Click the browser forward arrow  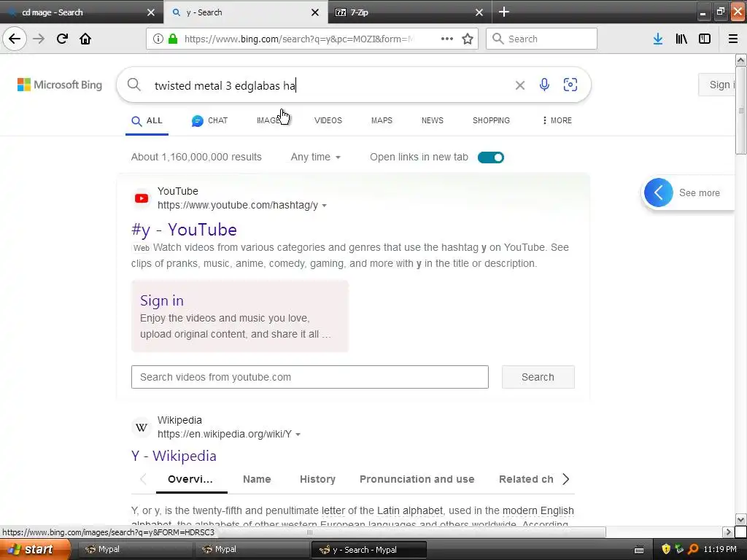(x=39, y=39)
